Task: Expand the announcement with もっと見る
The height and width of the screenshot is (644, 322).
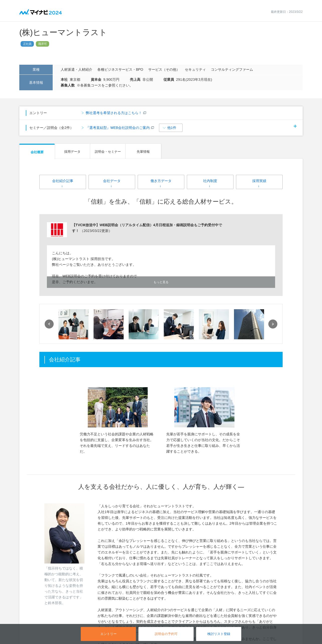Action: [161, 282]
